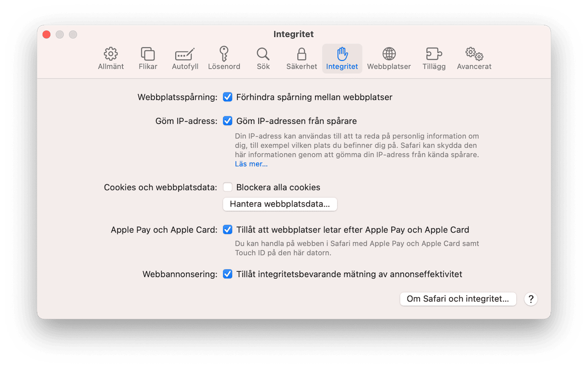Open the Allmänt gear tab
The width and height of the screenshot is (588, 368).
click(x=111, y=59)
